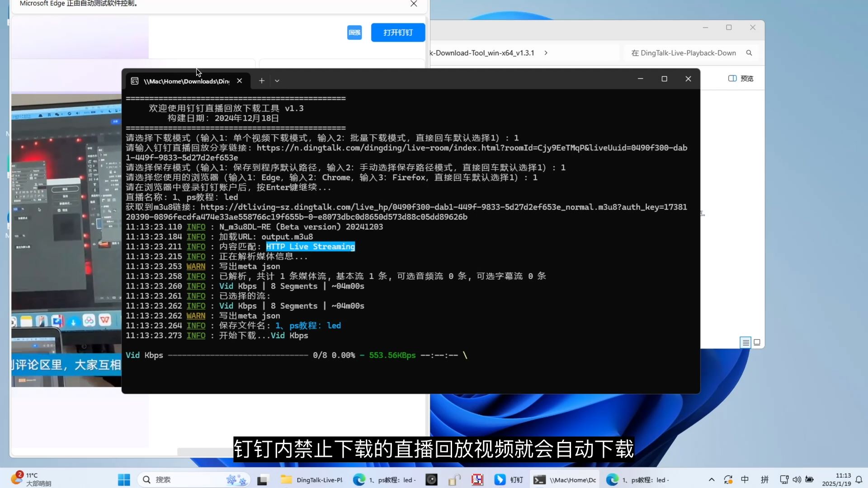Click the breadcrumb folder Download-Tool_win-x64_v1.3.1

tap(482, 53)
